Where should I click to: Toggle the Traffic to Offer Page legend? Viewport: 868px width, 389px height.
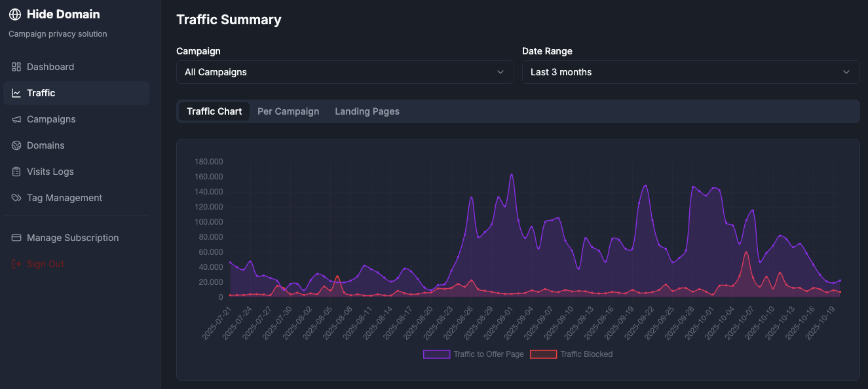473,354
